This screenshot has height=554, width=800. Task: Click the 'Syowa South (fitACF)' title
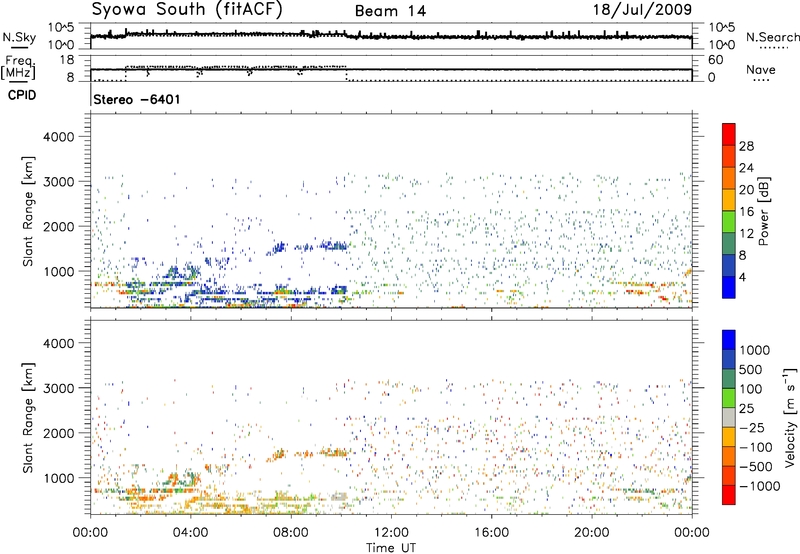[187, 9]
